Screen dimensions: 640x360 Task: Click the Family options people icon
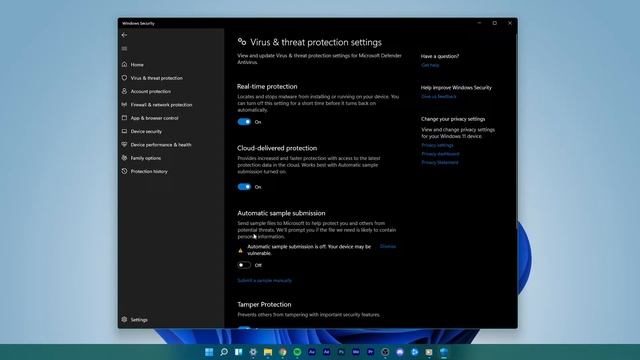(124, 158)
